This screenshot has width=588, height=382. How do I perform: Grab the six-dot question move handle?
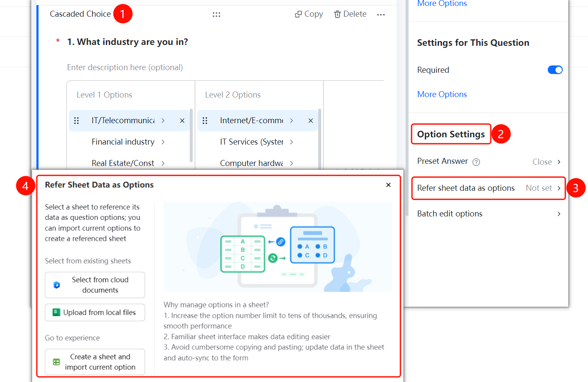(x=216, y=15)
